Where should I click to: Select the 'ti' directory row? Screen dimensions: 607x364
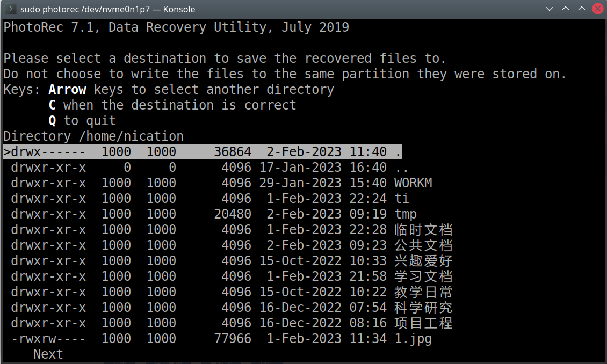[x=210, y=199]
